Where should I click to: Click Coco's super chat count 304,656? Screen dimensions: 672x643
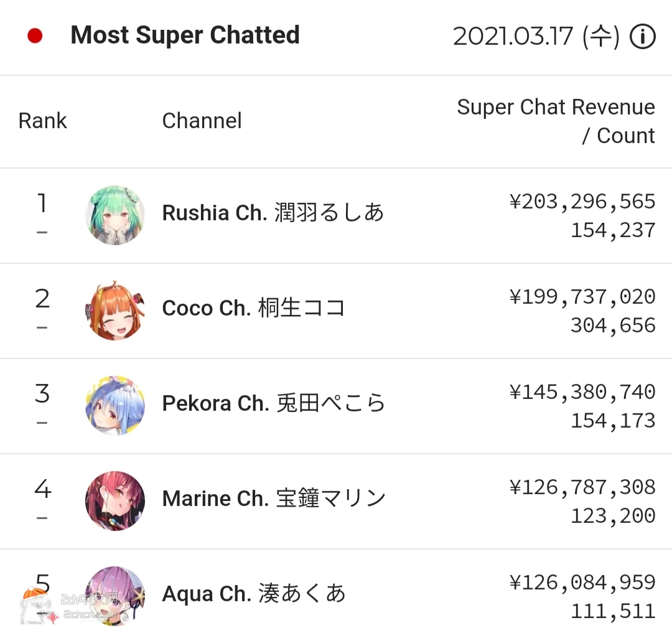(x=613, y=326)
